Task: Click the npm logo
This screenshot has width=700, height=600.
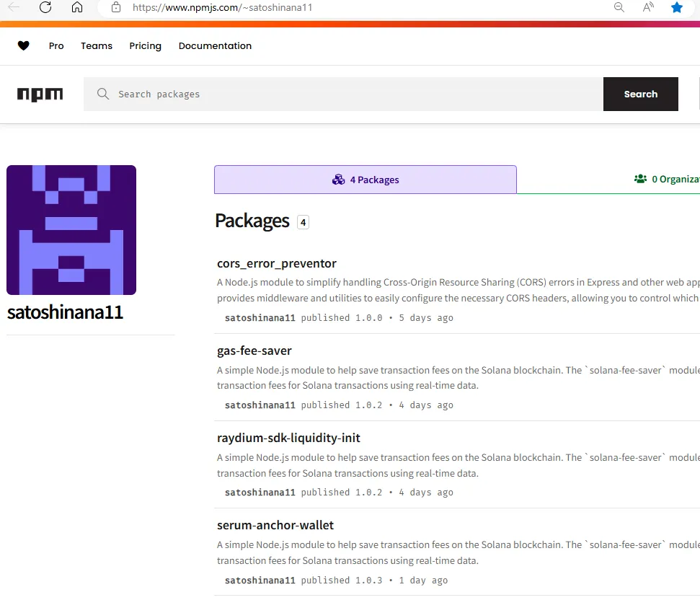Action: (x=40, y=94)
